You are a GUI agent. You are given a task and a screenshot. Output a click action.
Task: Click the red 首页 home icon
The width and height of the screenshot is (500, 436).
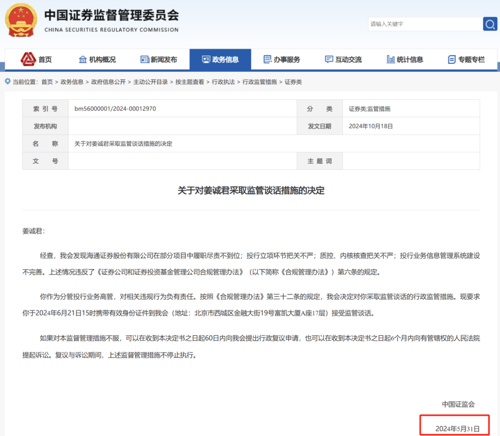(28, 59)
